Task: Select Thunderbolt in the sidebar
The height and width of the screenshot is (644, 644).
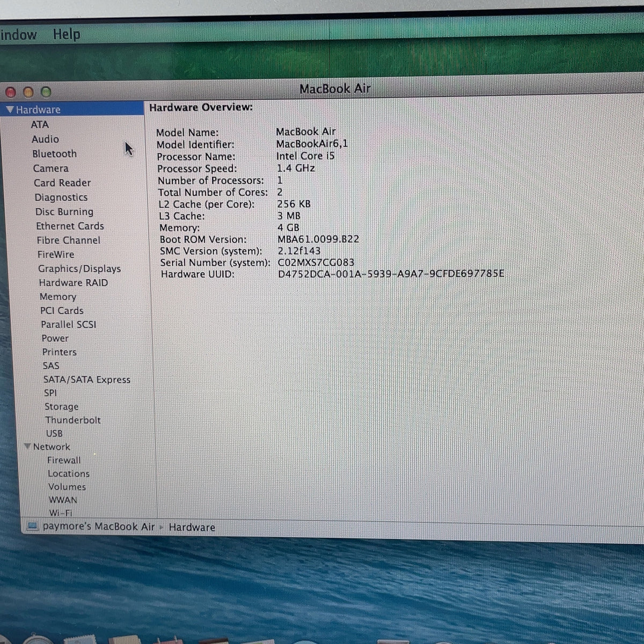Action: pos(73,420)
